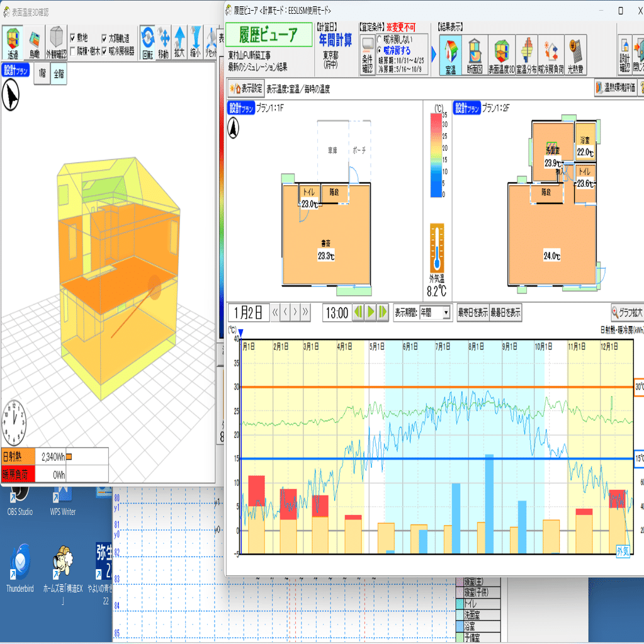Open the 外観確認 exterior view icon
The image size is (644, 644).
click(x=56, y=43)
